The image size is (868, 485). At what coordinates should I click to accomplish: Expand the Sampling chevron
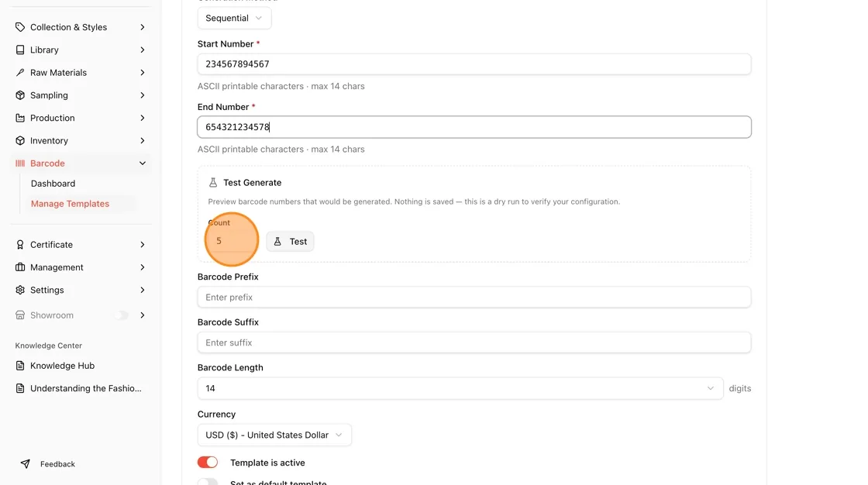(143, 95)
